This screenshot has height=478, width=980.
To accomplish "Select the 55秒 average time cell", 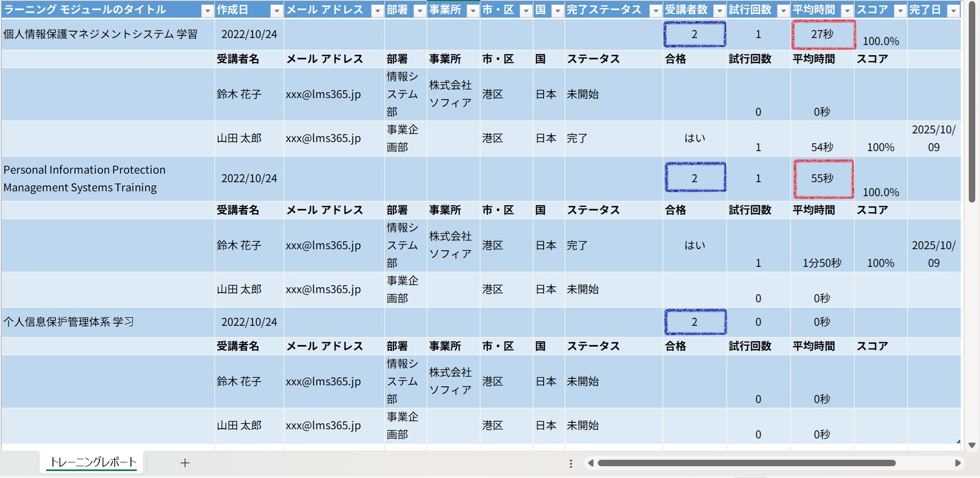I will pyautogui.click(x=822, y=178).
